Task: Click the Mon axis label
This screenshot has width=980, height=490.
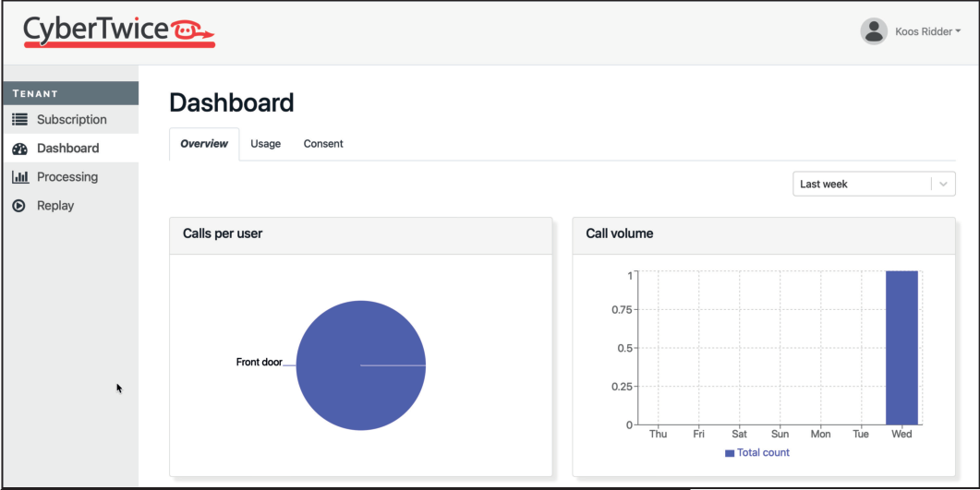Action: (820, 435)
